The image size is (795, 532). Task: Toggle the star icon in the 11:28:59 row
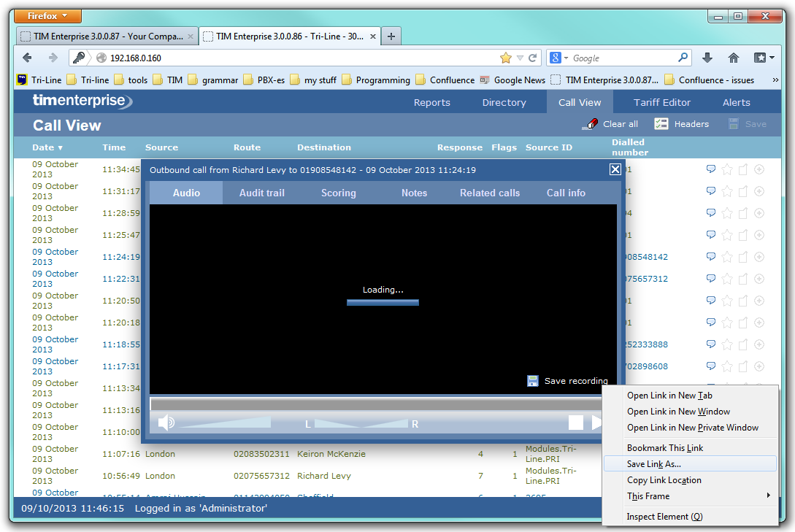tap(727, 213)
